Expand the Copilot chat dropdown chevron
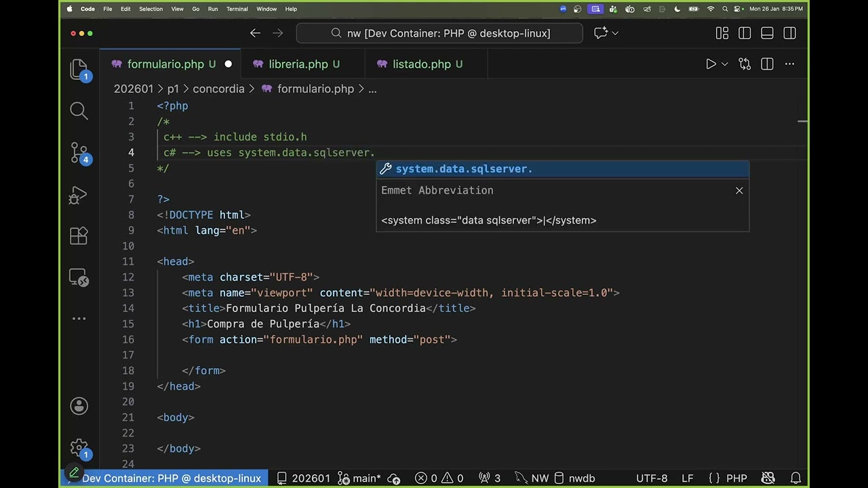Viewport: 868px width, 488px height. (x=615, y=33)
